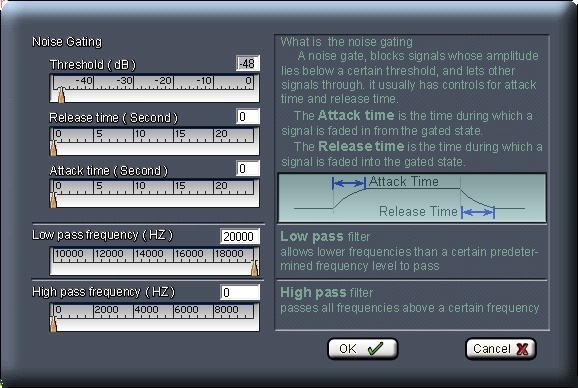Click the 'Low pass filter' help heading
Viewport: 578px width, 388px height.
[325, 237]
